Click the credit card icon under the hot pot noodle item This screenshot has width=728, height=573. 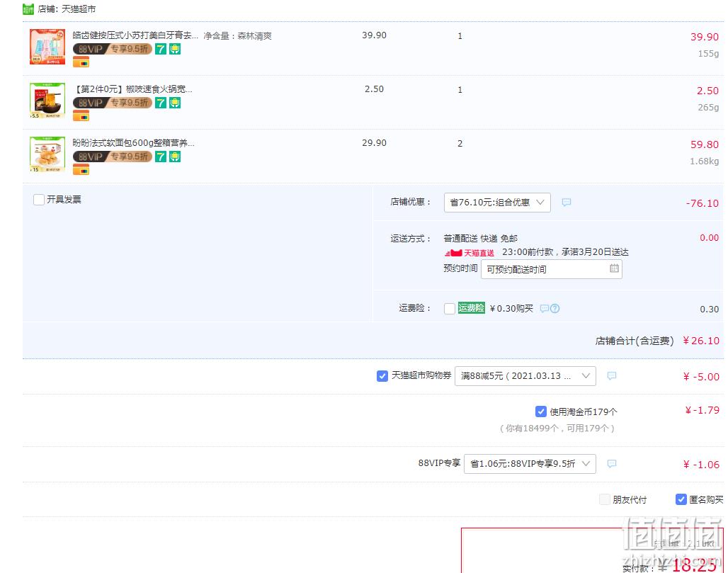81,116
